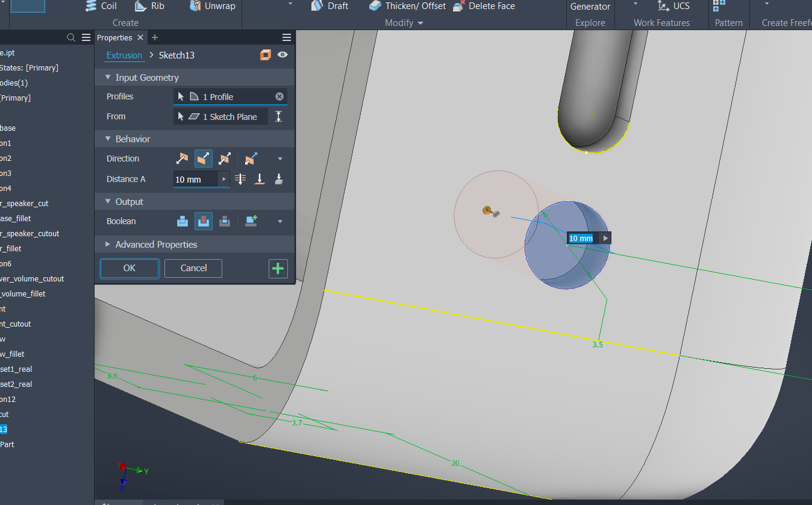This screenshot has width=812, height=505.
Task: Set Direction to Flipped
Action: click(x=204, y=158)
